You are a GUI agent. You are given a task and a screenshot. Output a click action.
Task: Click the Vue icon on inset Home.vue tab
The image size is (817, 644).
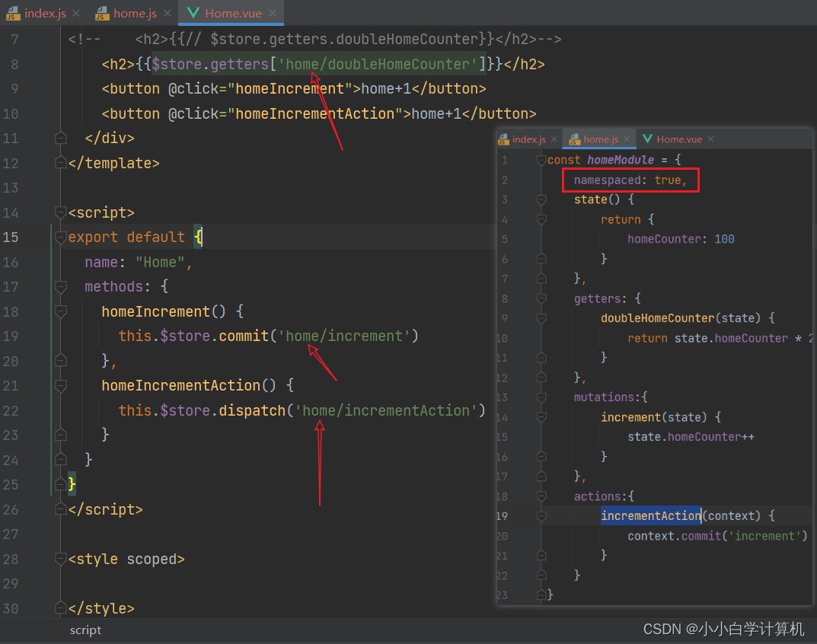pyautogui.click(x=647, y=139)
